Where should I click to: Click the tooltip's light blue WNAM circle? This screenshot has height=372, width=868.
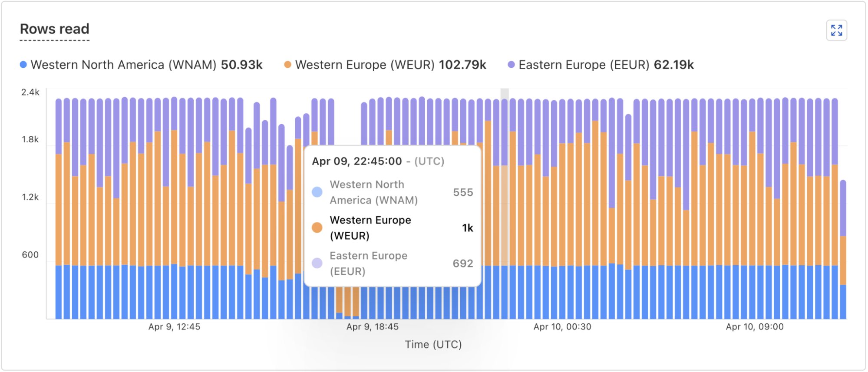317,192
